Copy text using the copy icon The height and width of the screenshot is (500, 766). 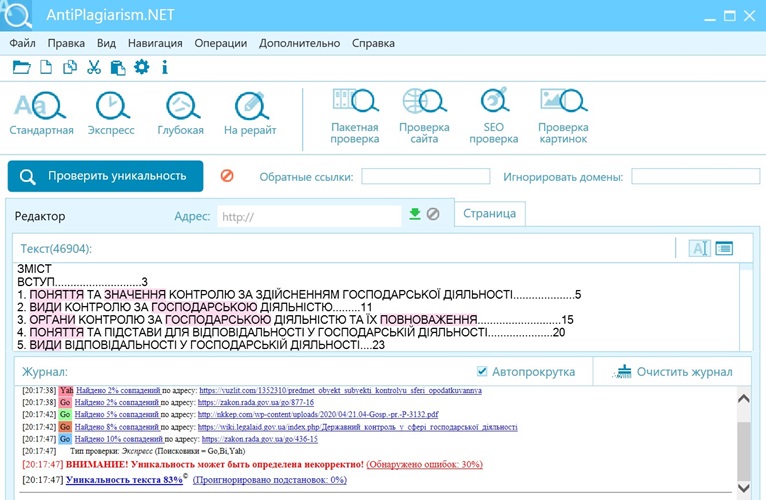70,67
